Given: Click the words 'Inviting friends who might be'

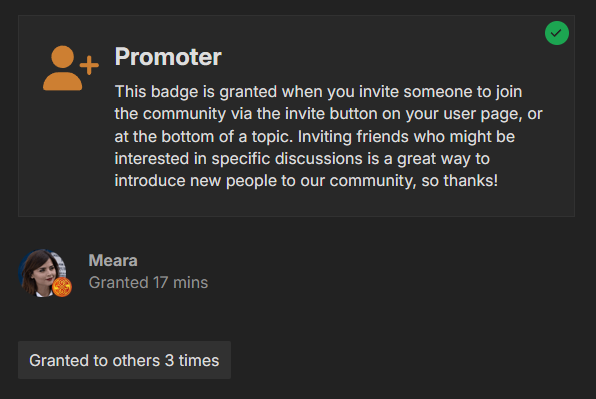Looking at the screenshot, I should tap(406, 137).
